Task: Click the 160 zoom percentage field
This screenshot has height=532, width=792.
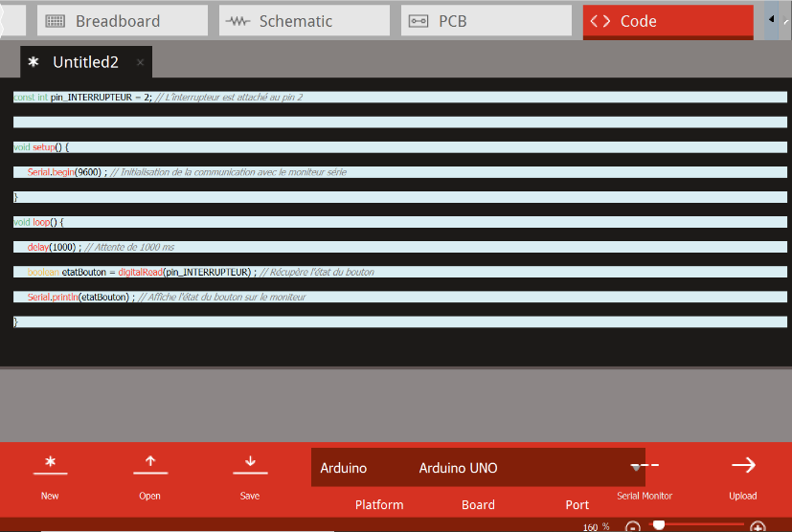Action: point(591,526)
